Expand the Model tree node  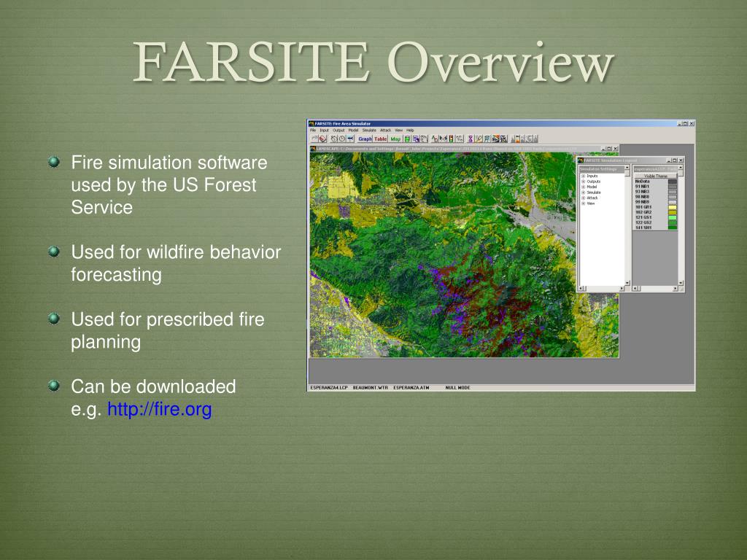click(583, 187)
